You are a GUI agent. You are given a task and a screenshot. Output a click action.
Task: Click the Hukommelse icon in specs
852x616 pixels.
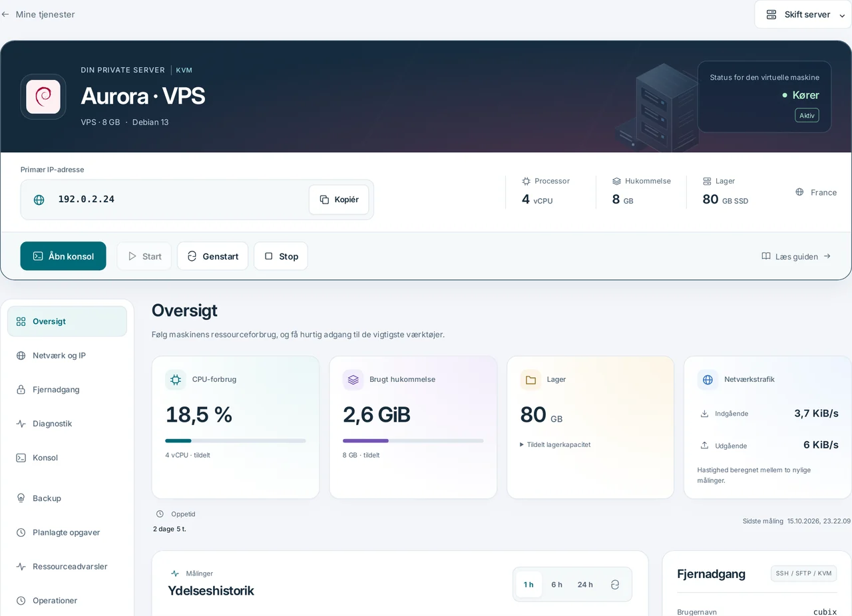(616, 181)
